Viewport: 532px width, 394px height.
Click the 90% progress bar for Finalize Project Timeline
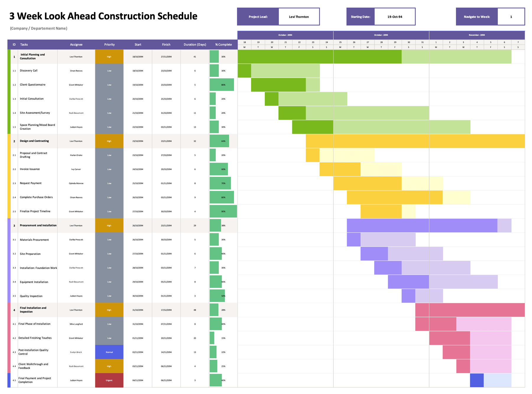click(x=223, y=212)
